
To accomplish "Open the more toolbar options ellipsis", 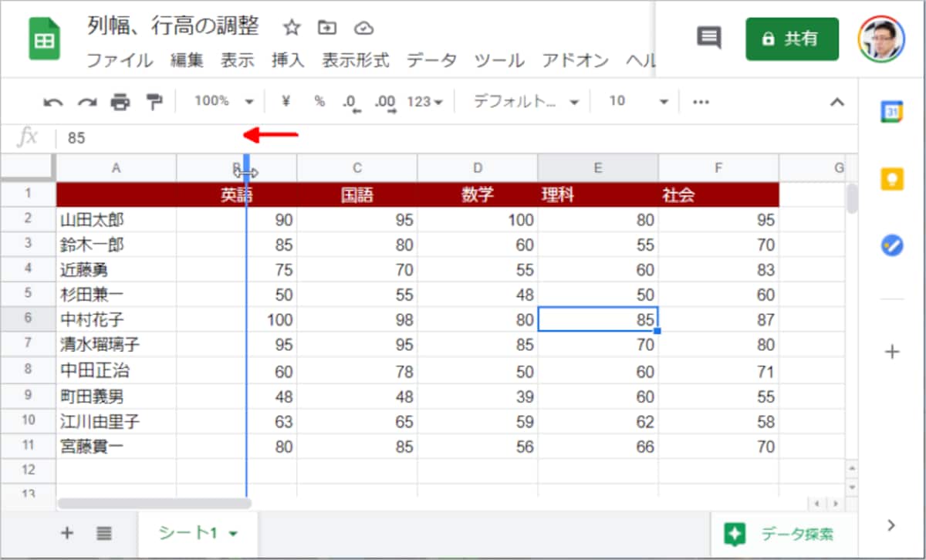I will pyautogui.click(x=701, y=101).
